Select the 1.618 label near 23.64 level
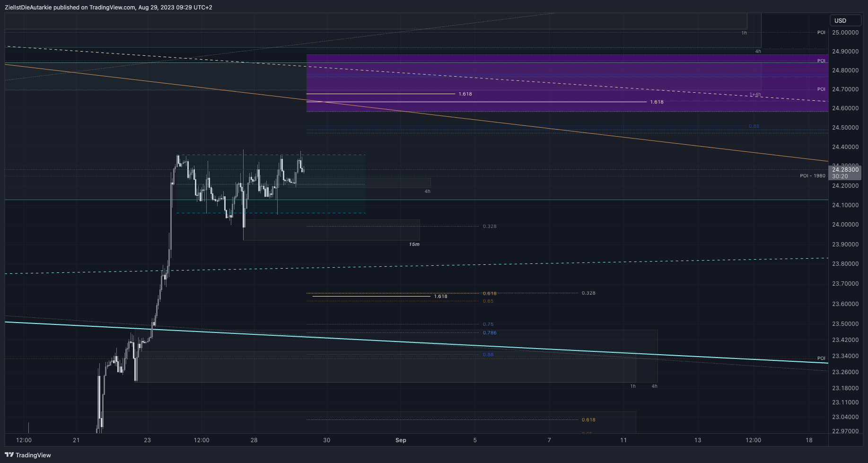The height and width of the screenshot is (463, 868). click(440, 297)
